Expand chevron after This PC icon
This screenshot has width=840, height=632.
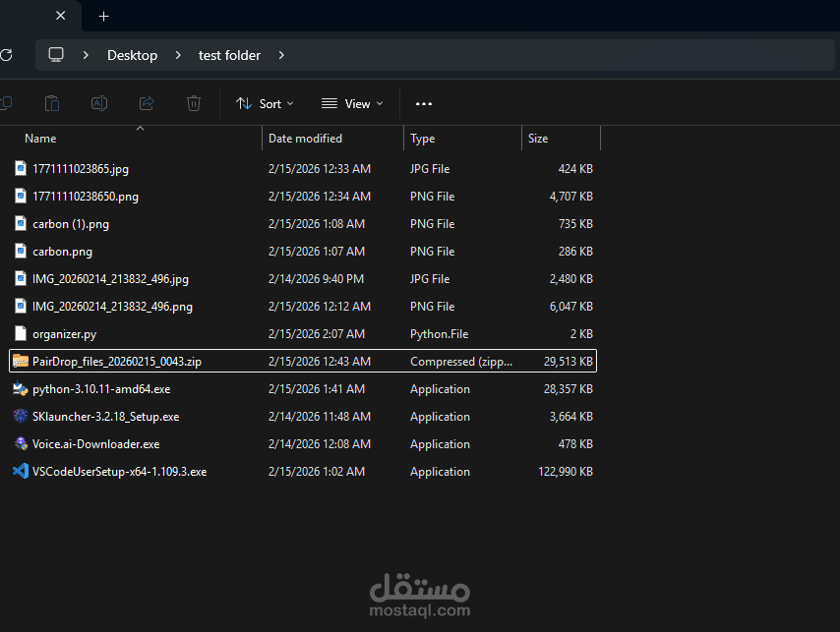coord(86,55)
